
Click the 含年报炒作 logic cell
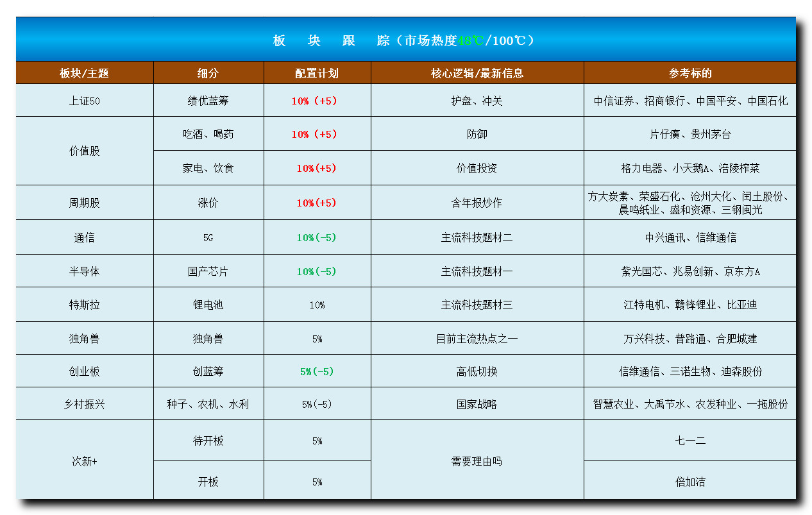477,203
